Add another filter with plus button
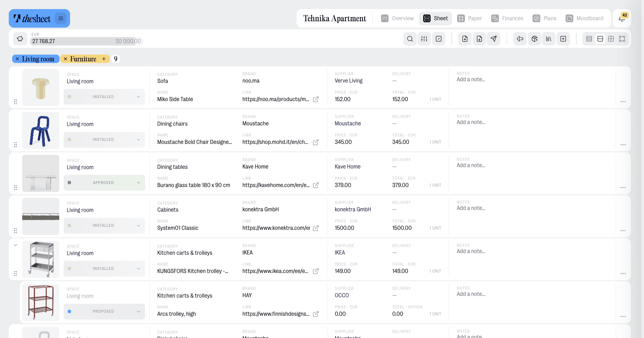644x338 pixels. pyautogui.click(x=104, y=59)
